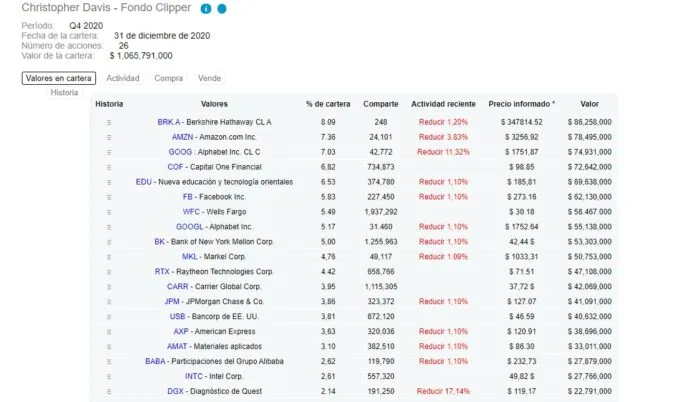Open history icon for Berkshire Hathaway row
Screen dimensions: 700x402
[x=109, y=123]
